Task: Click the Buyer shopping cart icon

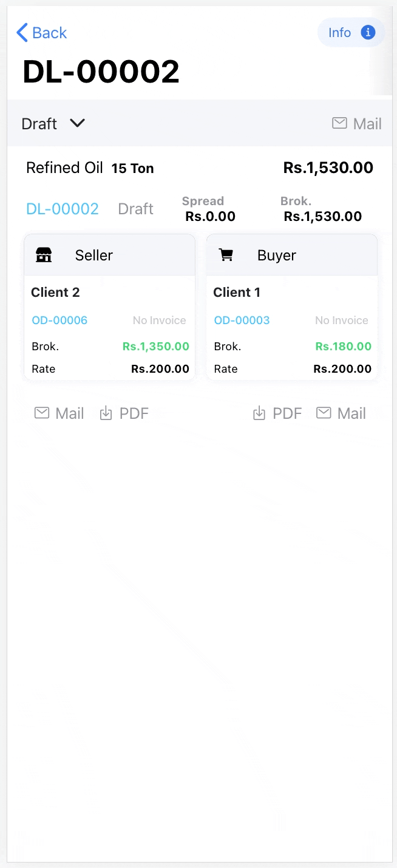Action: [226, 255]
